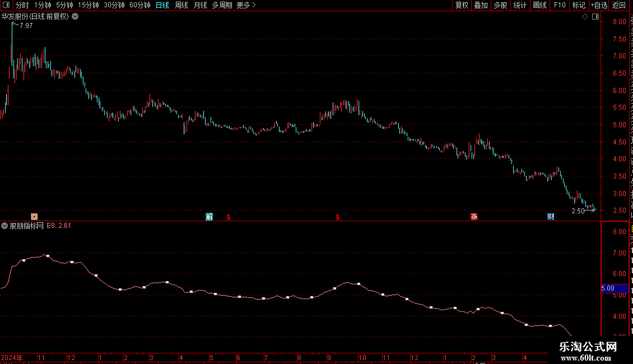
Task: Expand the 更多 period options
Action: 246,5
